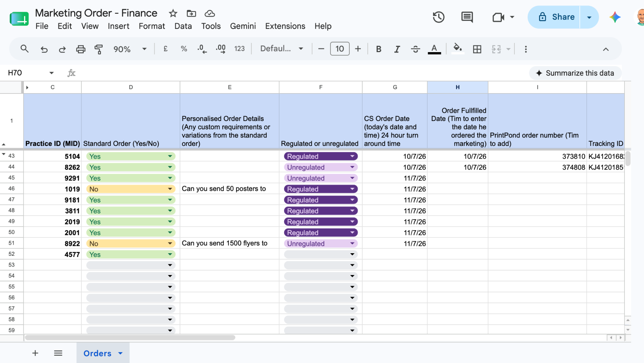The image size is (644, 363).
Task: Open merge type dropdown arrow
Action: tap(508, 49)
